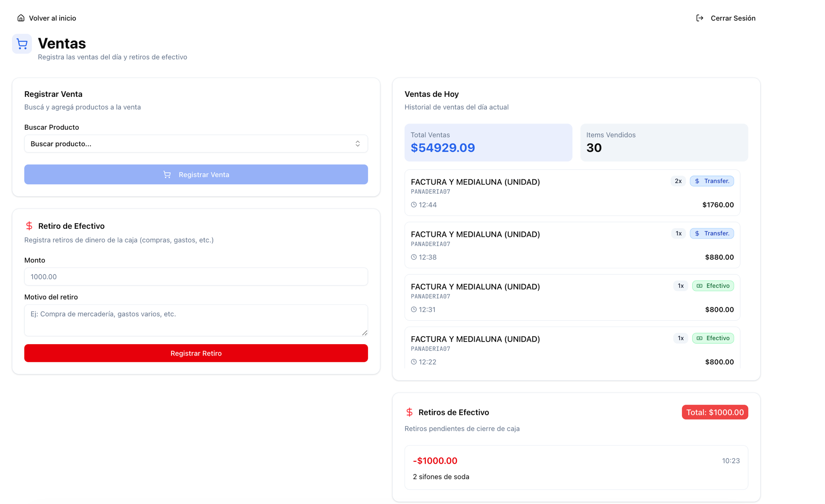The width and height of the screenshot is (825, 504).
Task: Submit with the Registrar Retiro button
Action: pyautogui.click(x=196, y=353)
